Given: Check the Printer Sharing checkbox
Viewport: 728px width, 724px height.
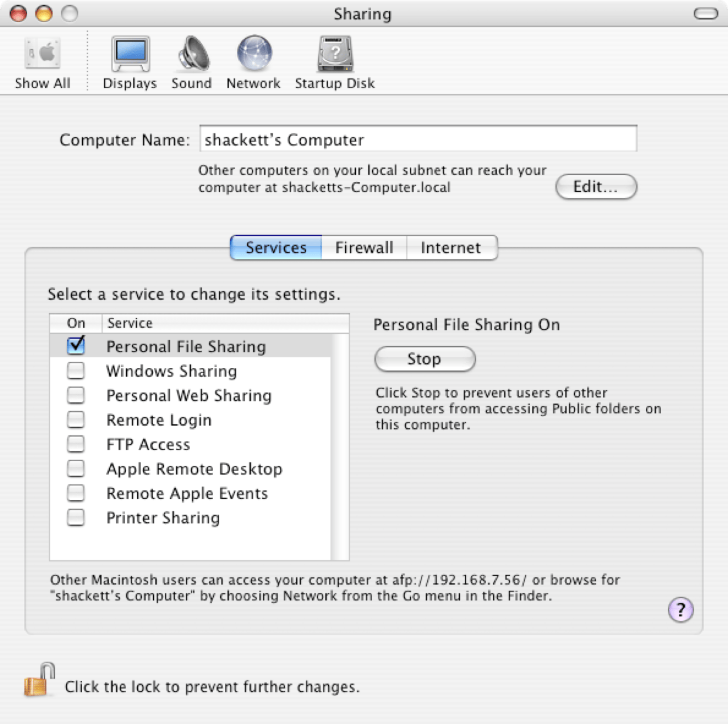Looking at the screenshot, I should coord(76,517).
